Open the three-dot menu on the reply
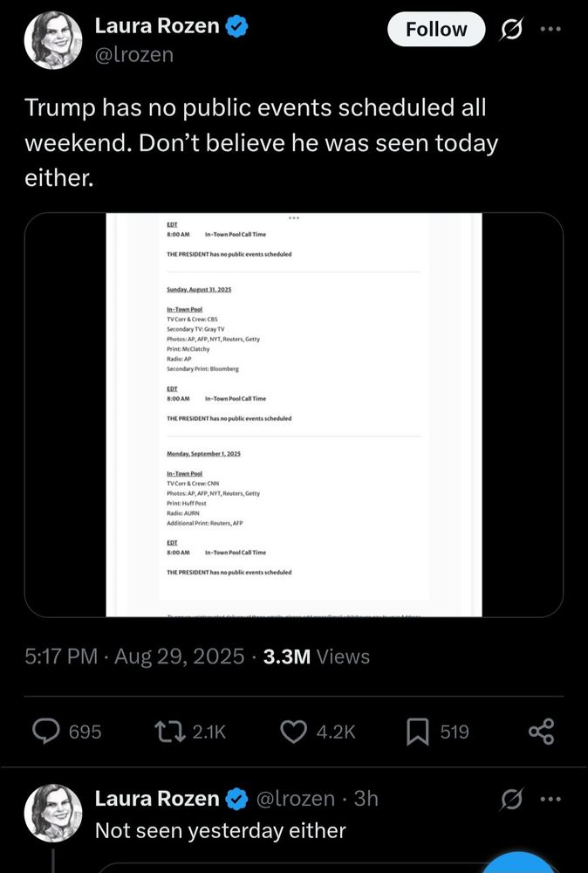The width and height of the screenshot is (588, 873). tap(551, 797)
